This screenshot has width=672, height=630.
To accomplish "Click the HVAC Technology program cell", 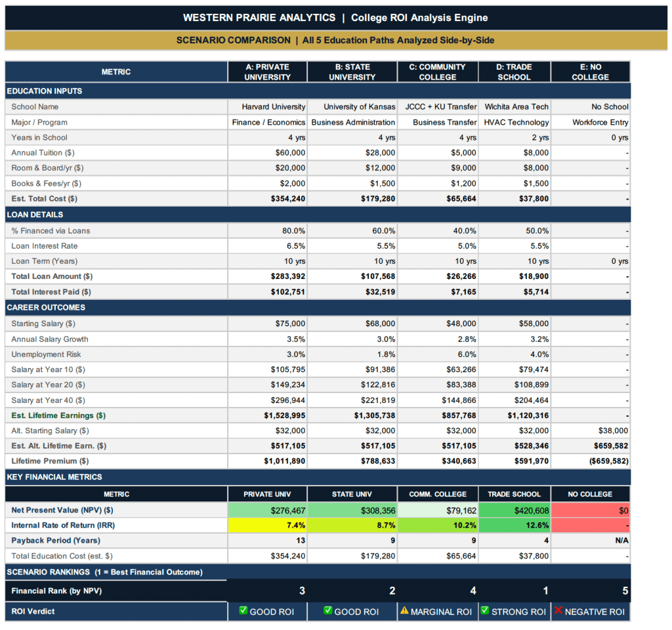I will (x=514, y=122).
